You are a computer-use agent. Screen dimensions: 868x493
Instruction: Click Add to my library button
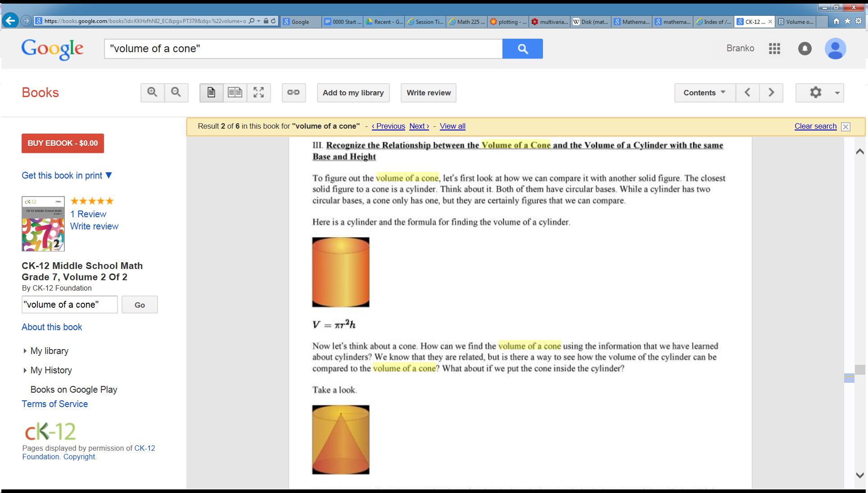(353, 93)
